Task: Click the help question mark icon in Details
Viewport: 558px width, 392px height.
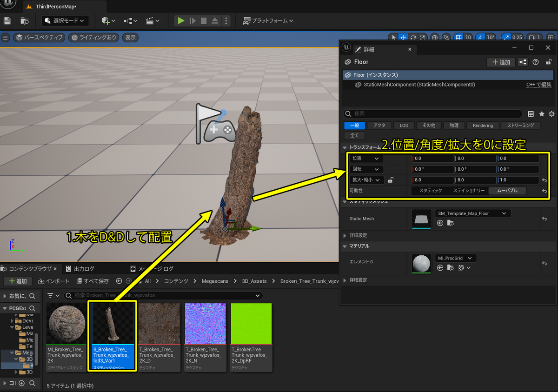Action: tap(536, 62)
